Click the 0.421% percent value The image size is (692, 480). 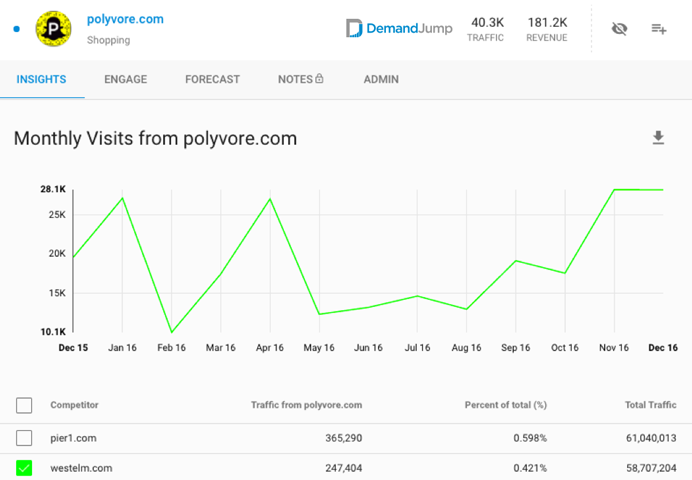pyautogui.click(x=530, y=468)
